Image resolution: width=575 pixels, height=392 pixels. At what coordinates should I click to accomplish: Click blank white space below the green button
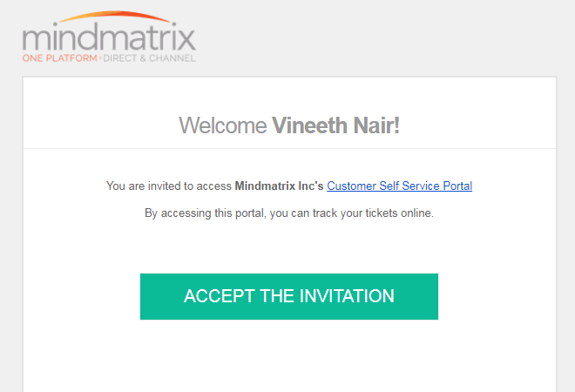(289, 355)
